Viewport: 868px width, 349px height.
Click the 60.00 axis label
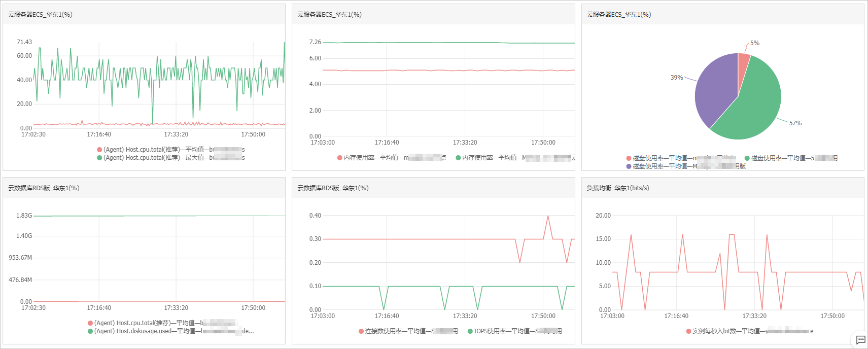pyautogui.click(x=24, y=56)
